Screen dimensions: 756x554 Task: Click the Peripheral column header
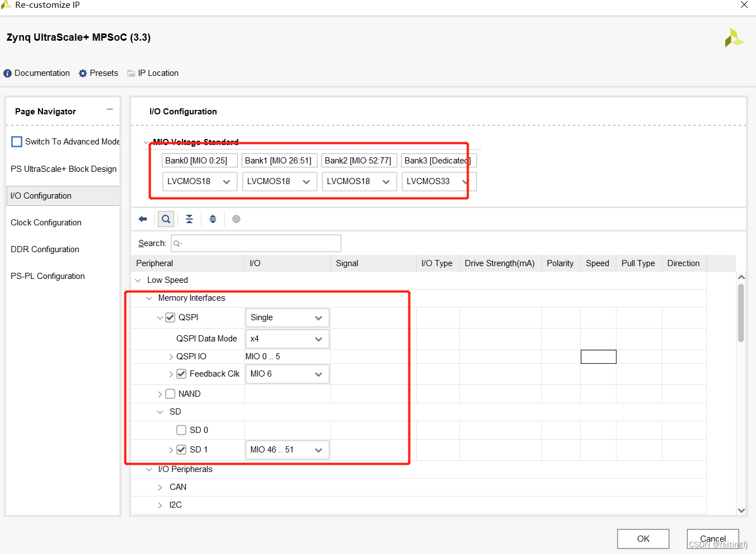pyautogui.click(x=188, y=263)
